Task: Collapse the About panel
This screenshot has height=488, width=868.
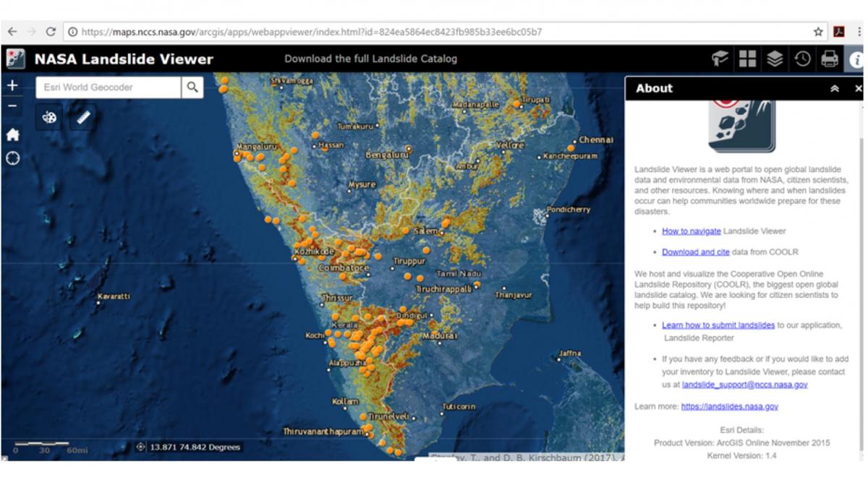Action: click(x=834, y=88)
